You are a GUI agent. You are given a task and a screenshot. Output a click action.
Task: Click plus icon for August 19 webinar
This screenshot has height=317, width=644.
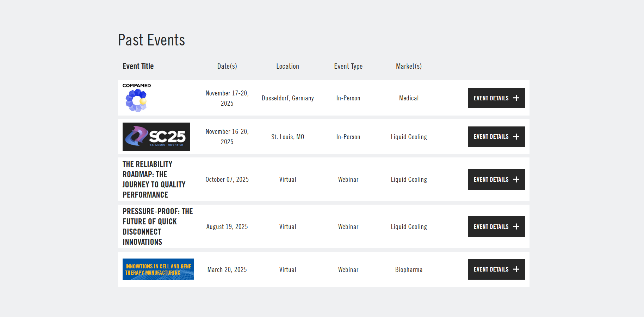(516, 226)
